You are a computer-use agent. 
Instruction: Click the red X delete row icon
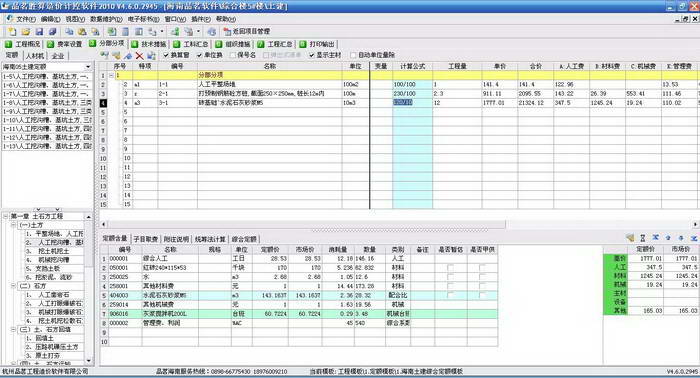pos(139,55)
